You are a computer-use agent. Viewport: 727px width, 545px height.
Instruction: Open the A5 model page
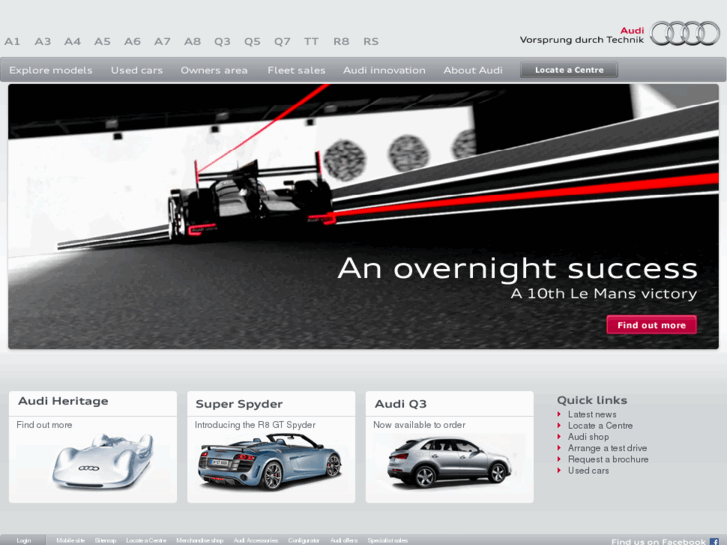click(102, 41)
